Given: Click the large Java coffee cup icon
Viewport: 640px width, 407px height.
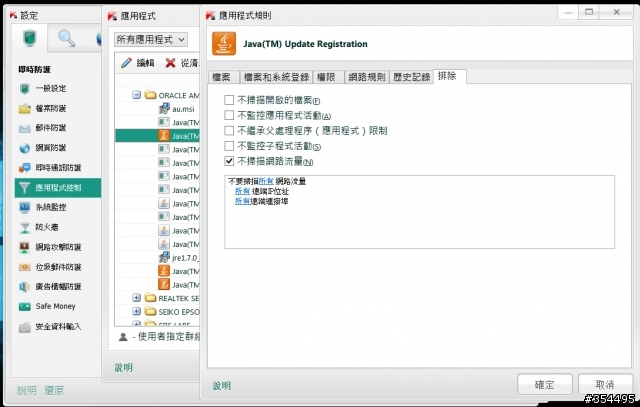Looking at the screenshot, I should pyautogui.click(x=224, y=44).
